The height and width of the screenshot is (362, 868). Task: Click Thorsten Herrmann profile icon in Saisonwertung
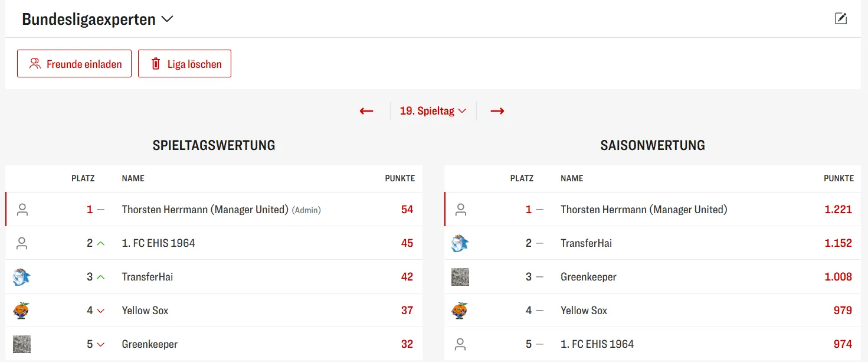(461, 210)
